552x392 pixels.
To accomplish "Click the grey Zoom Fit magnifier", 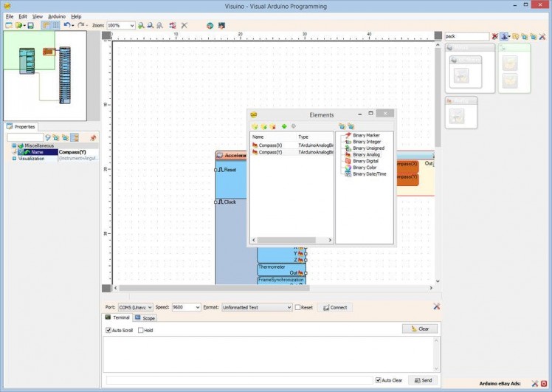I will [160, 25].
